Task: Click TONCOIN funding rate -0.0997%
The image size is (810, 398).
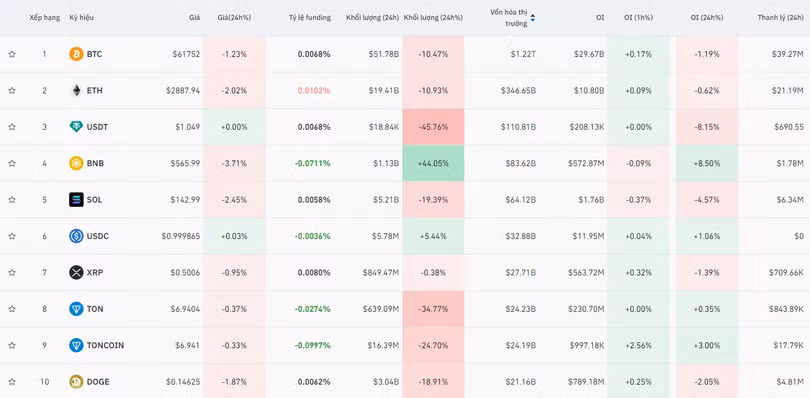Action: 313,345
